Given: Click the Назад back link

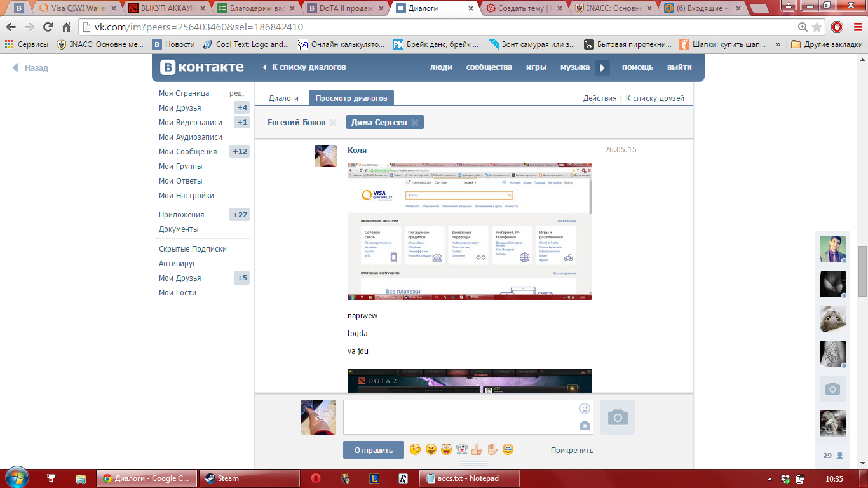Looking at the screenshot, I should pyautogui.click(x=31, y=68).
